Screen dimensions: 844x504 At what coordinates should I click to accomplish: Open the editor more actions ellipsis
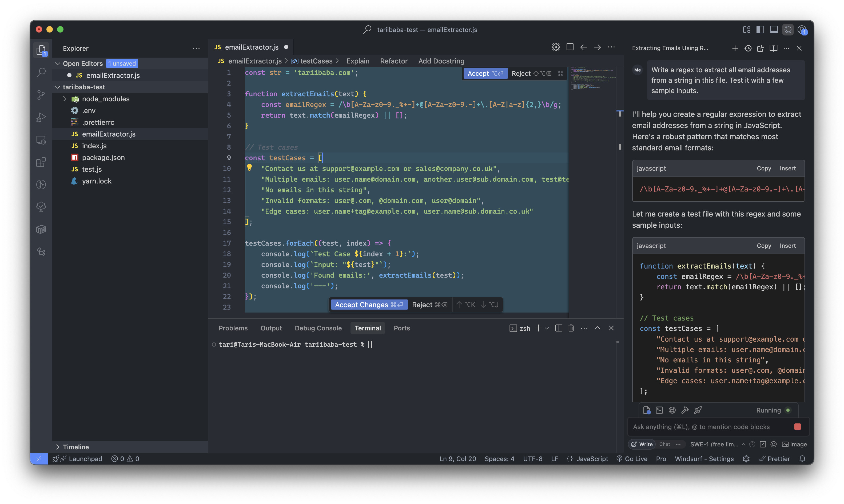(611, 47)
